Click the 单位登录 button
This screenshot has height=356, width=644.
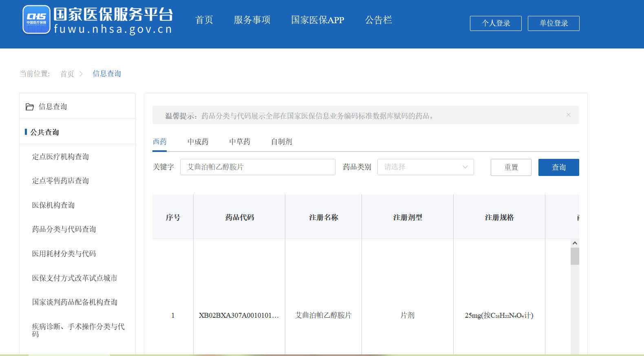coord(554,23)
